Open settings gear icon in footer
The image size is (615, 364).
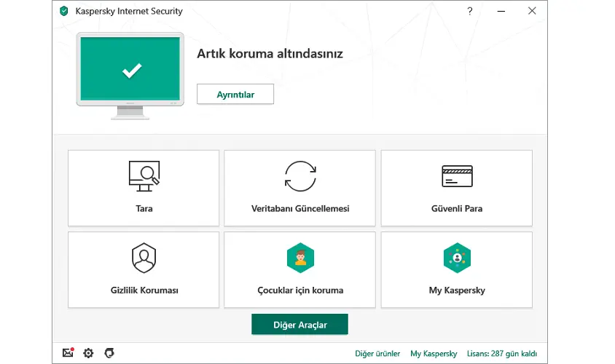[88, 353]
